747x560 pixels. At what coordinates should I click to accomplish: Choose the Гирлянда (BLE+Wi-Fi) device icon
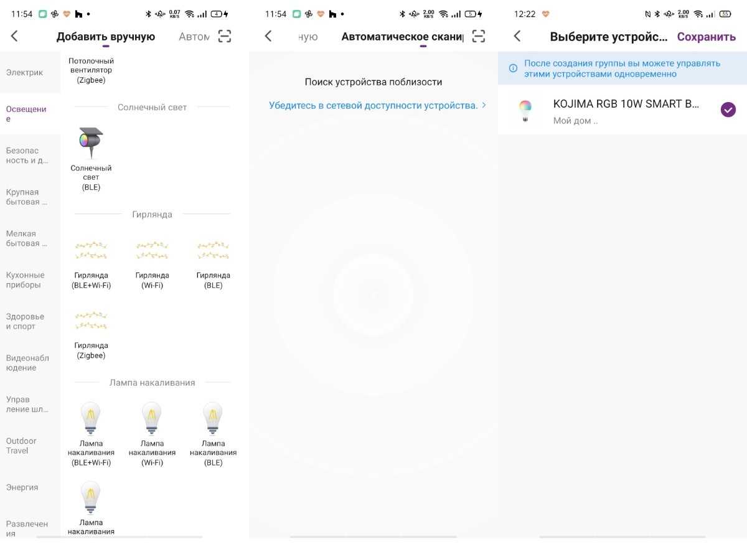click(x=91, y=251)
